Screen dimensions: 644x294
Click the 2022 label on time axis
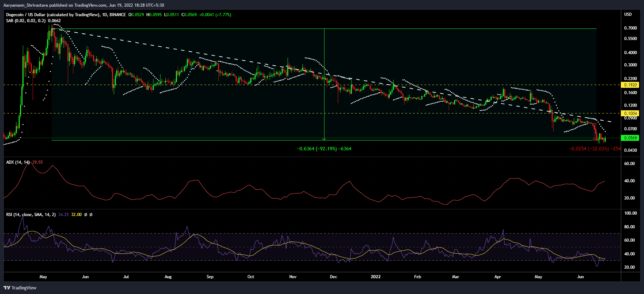point(376,277)
